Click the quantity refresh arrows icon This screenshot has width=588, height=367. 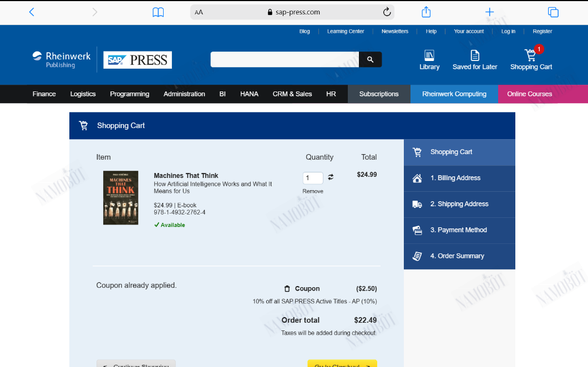point(331,177)
